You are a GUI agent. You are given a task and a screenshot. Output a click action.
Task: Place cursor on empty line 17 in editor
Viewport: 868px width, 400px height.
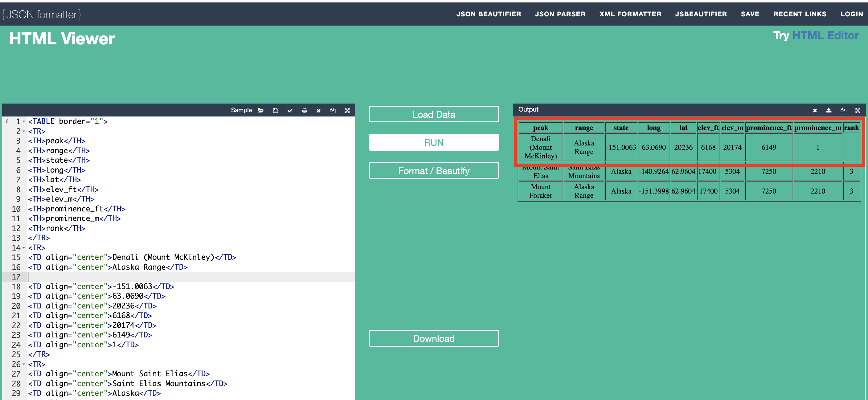pyautogui.click(x=135, y=277)
